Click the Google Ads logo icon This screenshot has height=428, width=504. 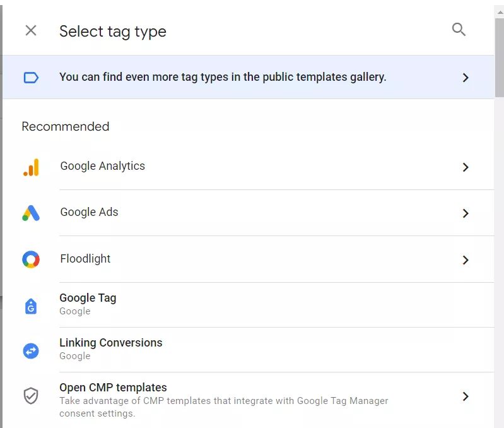[x=31, y=213]
